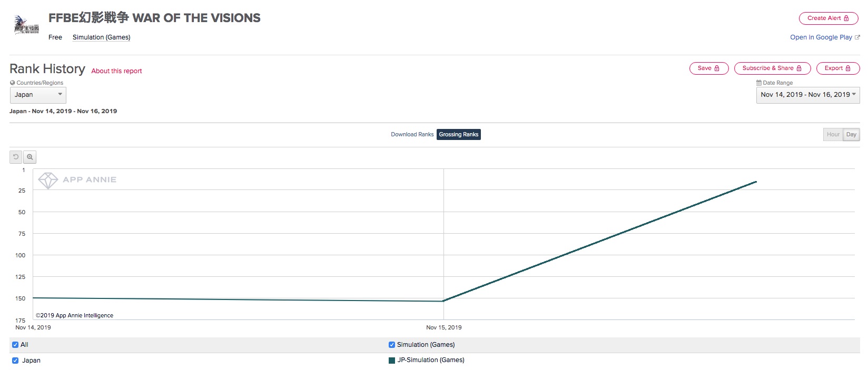Open the app in Google Play
Screen dimensions: 868x370
(821, 37)
